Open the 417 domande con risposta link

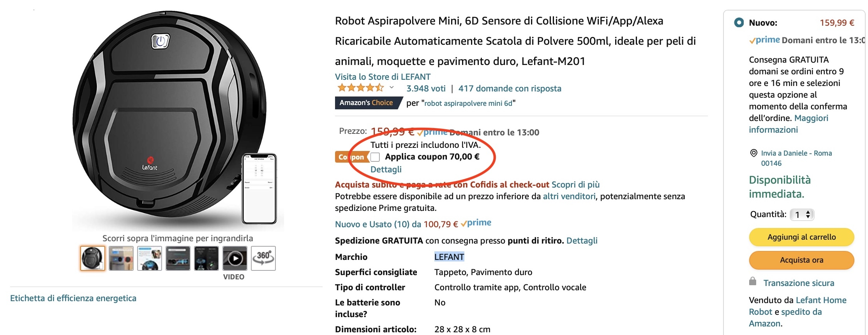click(510, 88)
